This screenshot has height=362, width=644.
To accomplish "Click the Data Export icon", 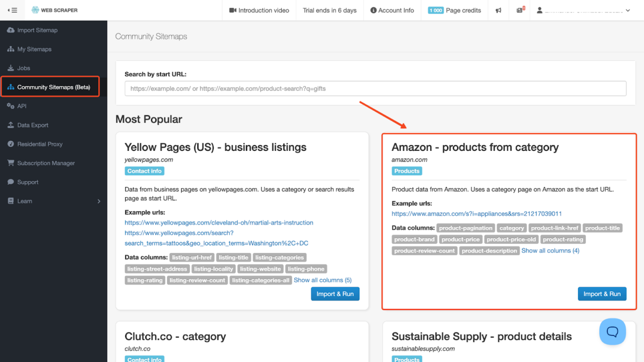I will (x=11, y=125).
